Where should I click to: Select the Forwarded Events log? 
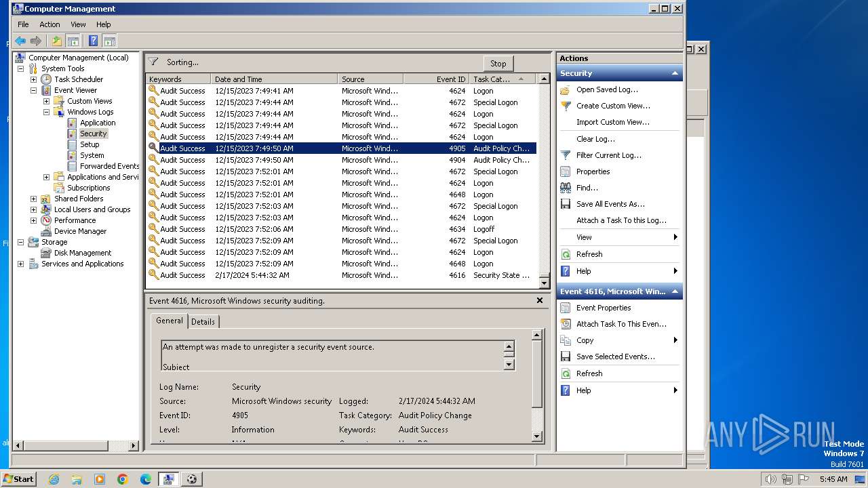tap(109, 166)
